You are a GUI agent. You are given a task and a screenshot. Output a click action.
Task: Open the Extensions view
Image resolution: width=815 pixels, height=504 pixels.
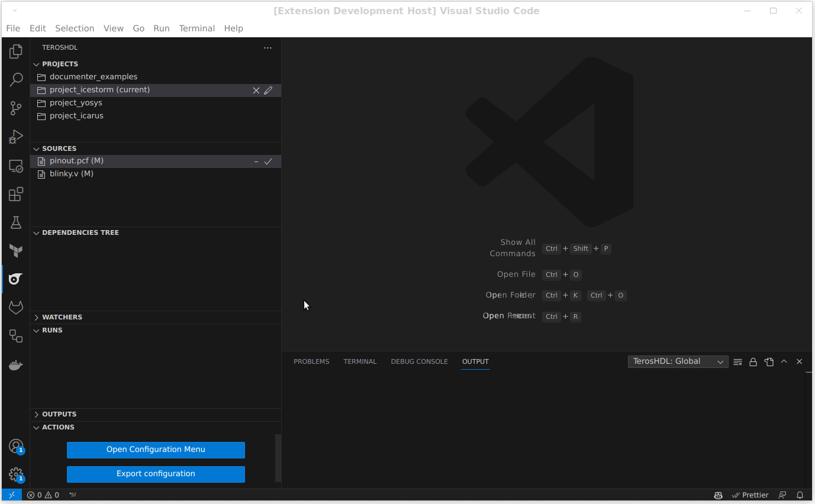(x=16, y=194)
